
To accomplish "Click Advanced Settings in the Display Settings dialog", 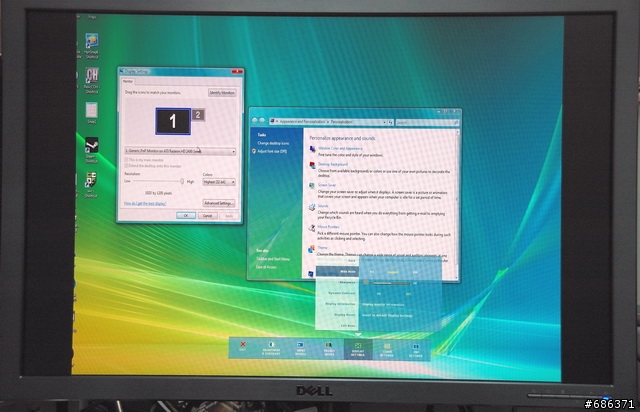I will pyautogui.click(x=219, y=203).
